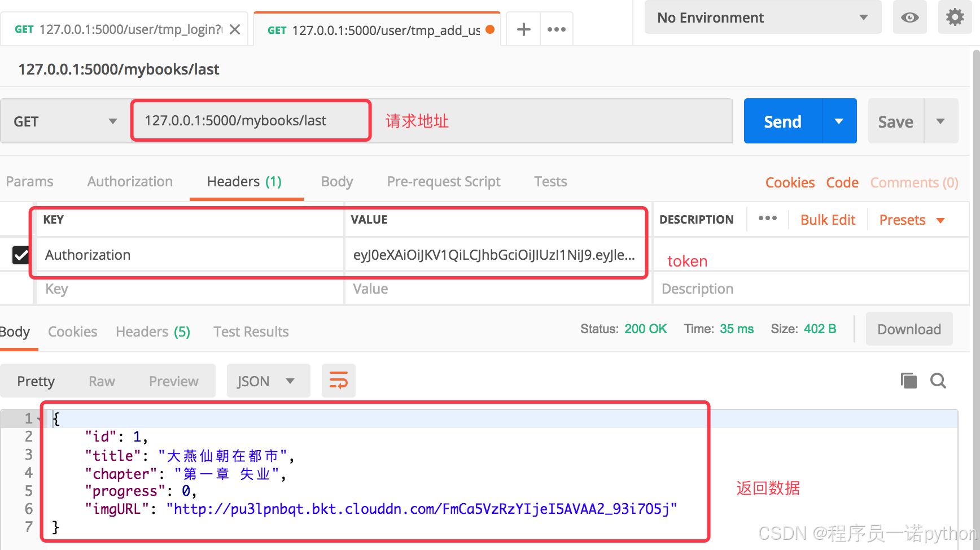
Task: Switch to the Authorization tab
Action: click(x=130, y=182)
